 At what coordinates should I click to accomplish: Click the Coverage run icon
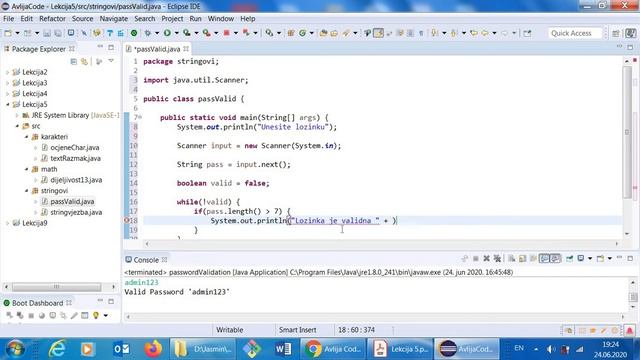click(187, 33)
